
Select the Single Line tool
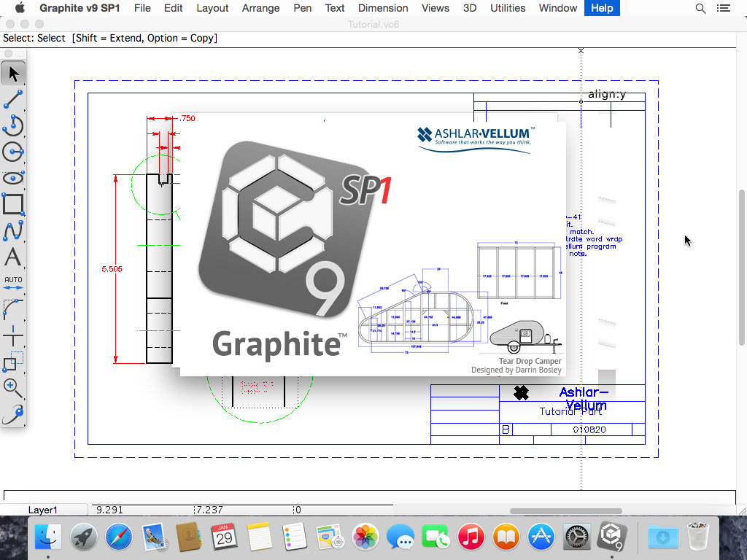click(13, 99)
